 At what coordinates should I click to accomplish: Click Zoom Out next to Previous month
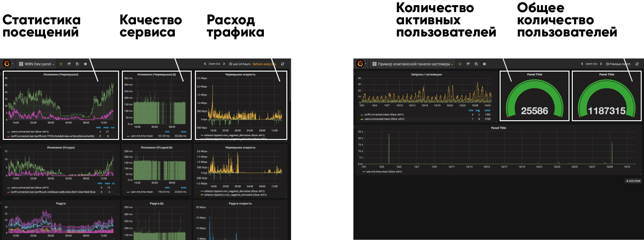point(591,64)
